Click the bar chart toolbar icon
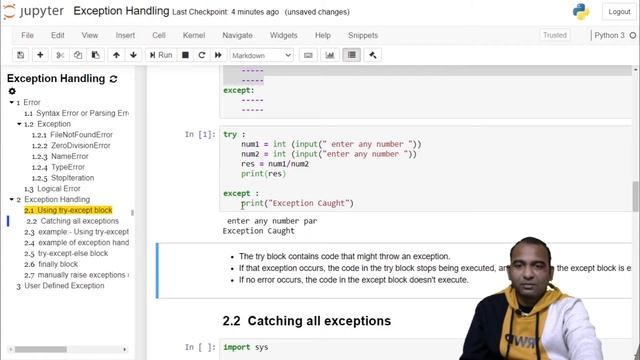 (x=330, y=55)
